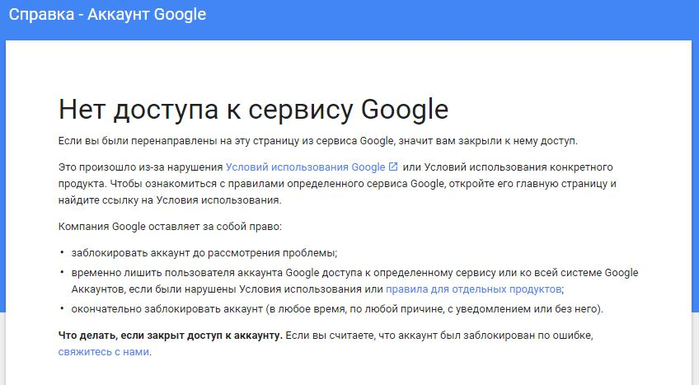Open the external link icon after Условий использования Google
699x385 pixels.
(x=393, y=167)
